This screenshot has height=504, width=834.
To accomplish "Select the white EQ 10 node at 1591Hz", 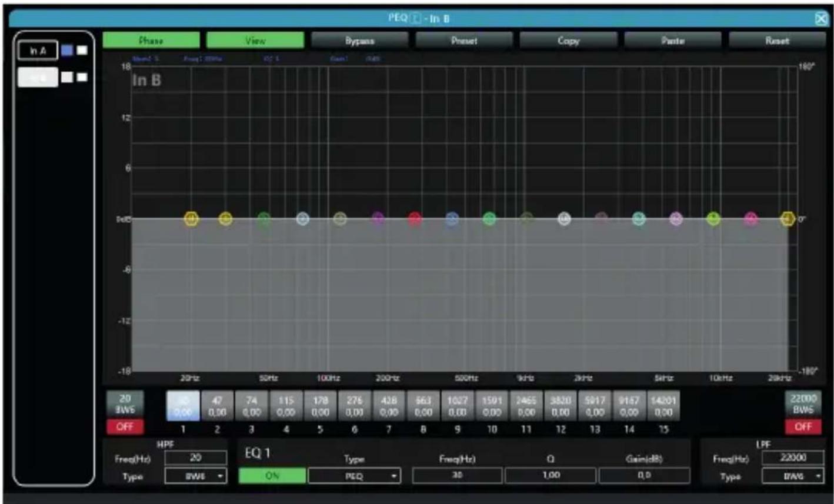I will click(x=563, y=219).
